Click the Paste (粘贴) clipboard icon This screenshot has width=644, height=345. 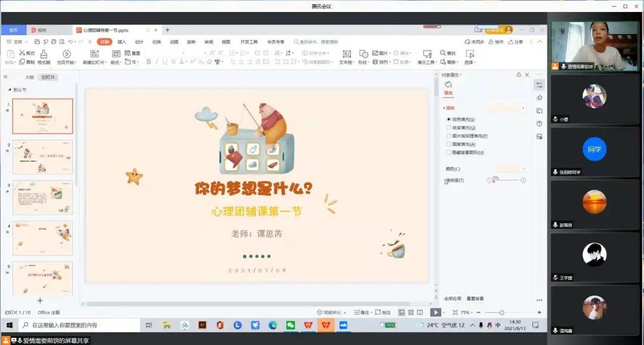click(x=11, y=54)
